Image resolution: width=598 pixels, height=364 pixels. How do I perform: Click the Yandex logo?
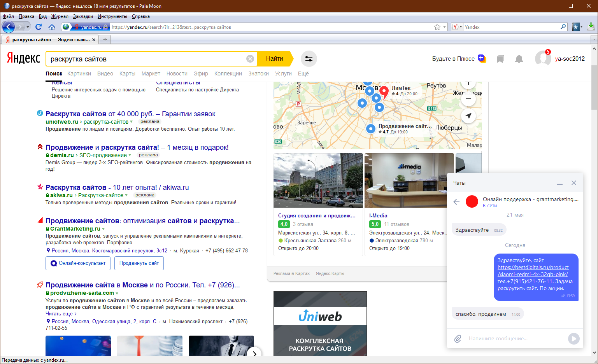click(23, 58)
